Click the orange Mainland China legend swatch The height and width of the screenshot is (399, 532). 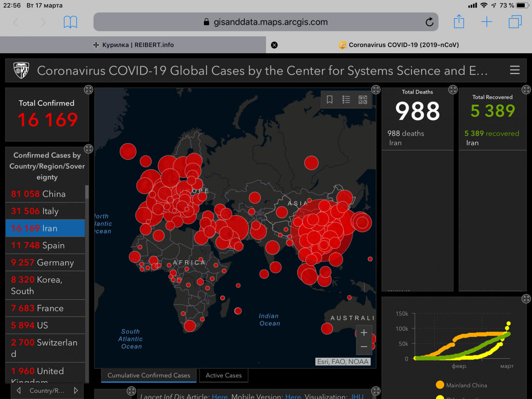point(440,385)
